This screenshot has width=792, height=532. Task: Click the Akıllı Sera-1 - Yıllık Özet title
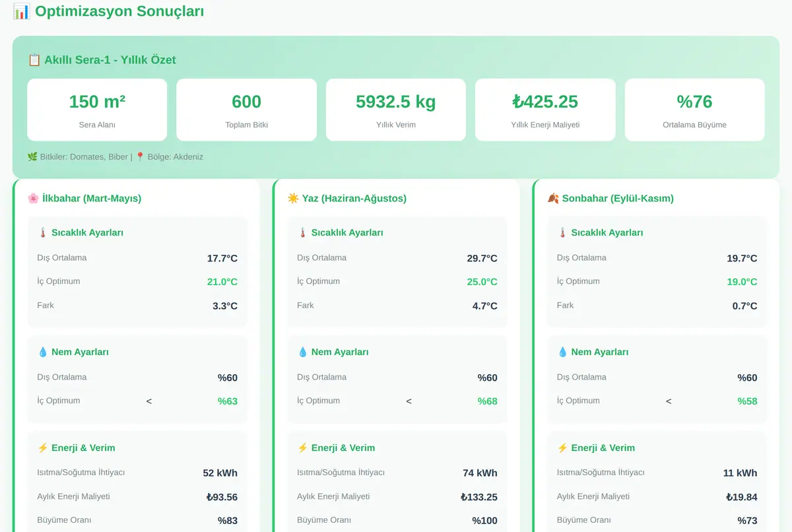click(x=110, y=60)
